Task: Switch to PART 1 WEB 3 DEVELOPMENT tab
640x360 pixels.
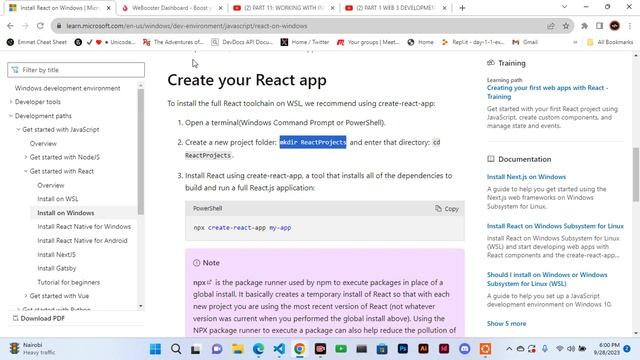Action: pos(395,8)
